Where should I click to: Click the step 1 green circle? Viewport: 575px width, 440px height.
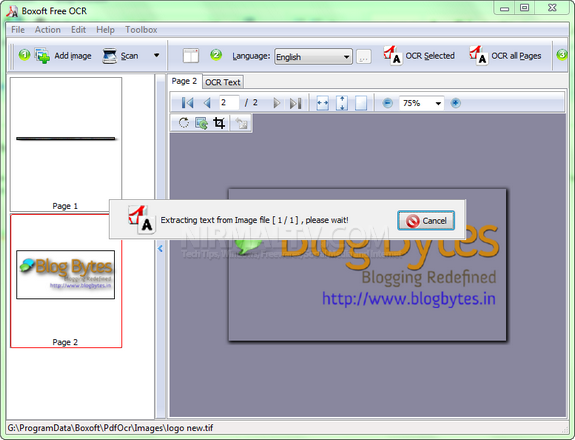(x=24, y=55)
